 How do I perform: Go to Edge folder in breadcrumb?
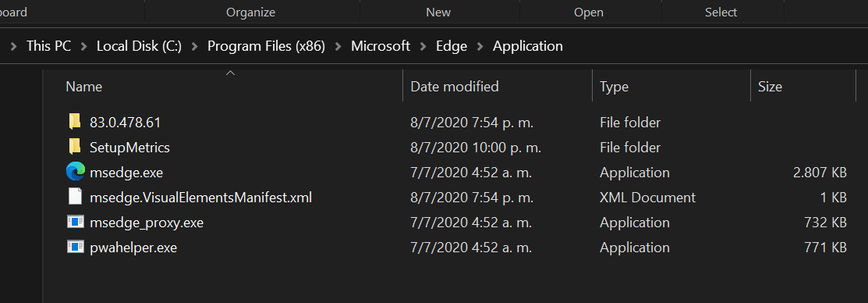click(452, 47)
